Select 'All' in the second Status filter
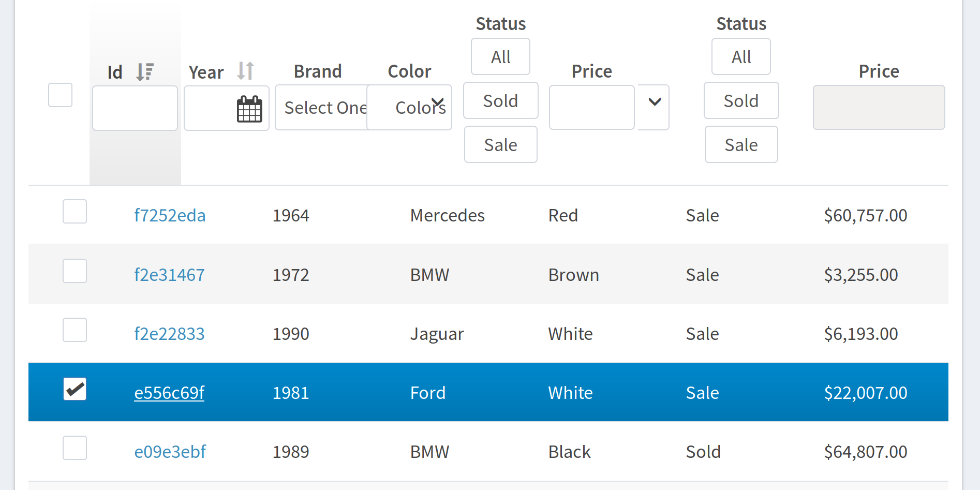This screenshot has width=980, height=490. tap(741, 57)
